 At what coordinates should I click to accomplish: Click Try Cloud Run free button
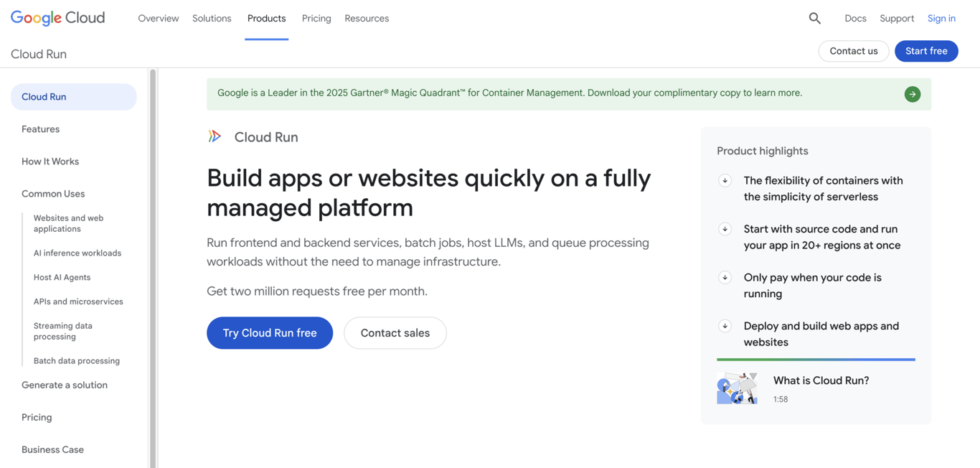(270, 333)
